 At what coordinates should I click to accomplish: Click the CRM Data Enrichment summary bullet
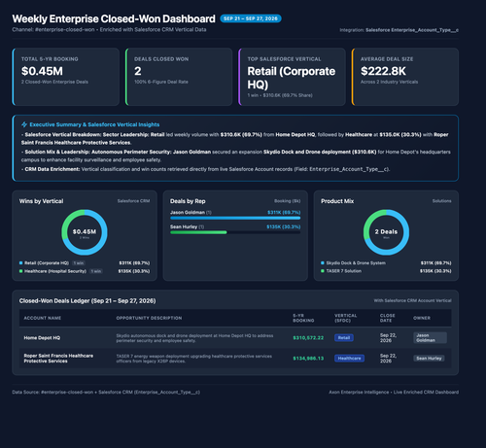click(205, 169)
